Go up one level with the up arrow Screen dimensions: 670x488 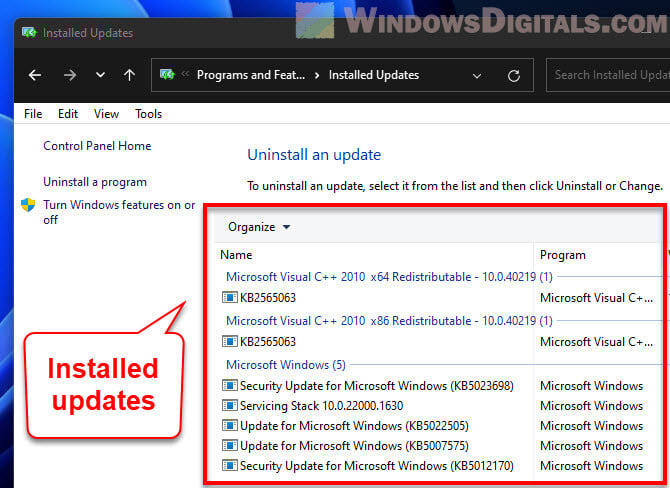click(x=129, y=75)
